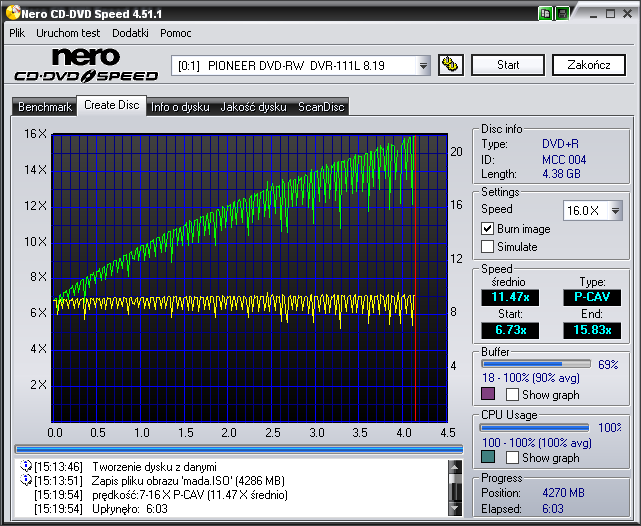Open the 16.0X write speed dropdown
Viewport: 641px width, 526px height.
tap(615, 210)
